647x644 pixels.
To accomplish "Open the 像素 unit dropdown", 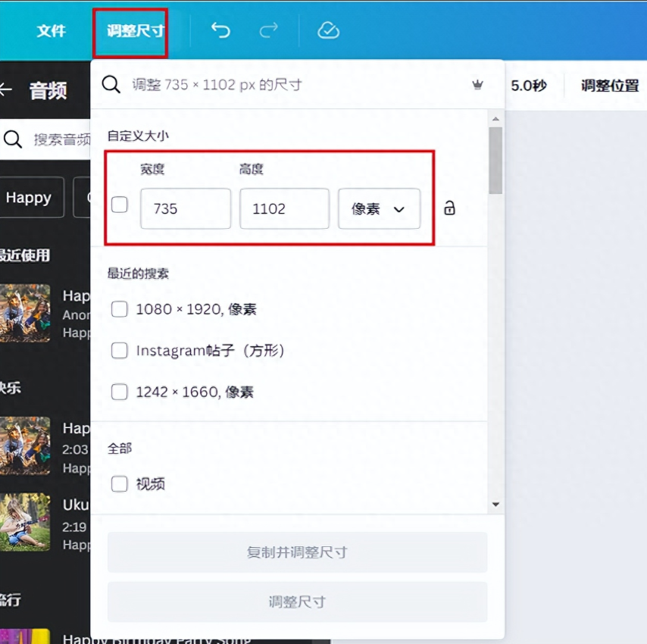I will tap(379, 209).
